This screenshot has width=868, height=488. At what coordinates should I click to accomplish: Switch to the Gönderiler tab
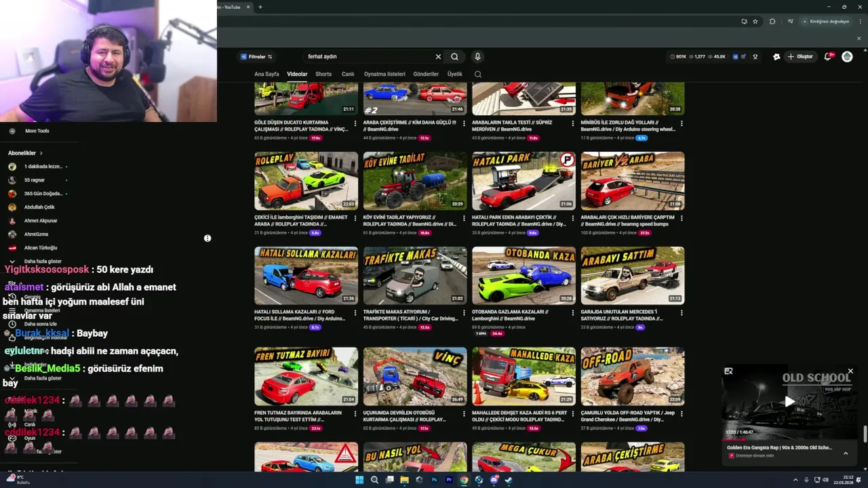click(426, 74)
